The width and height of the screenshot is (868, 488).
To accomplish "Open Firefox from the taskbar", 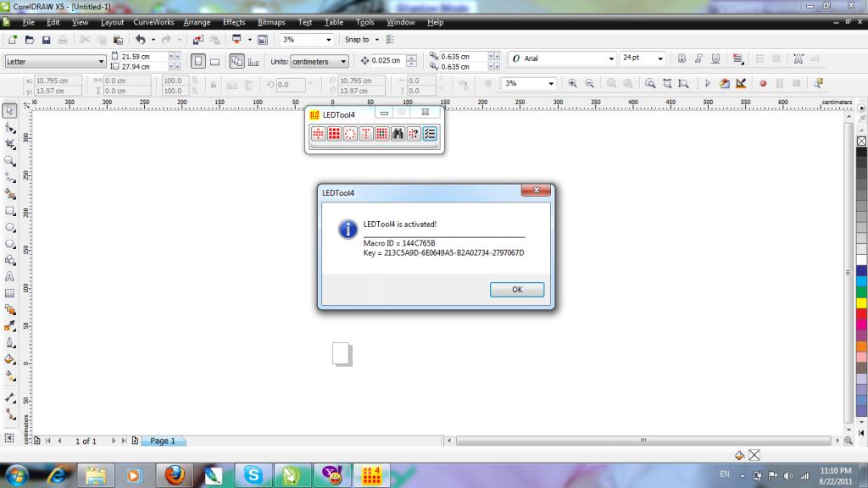I will pyautogui.click(x=175, y=475).
